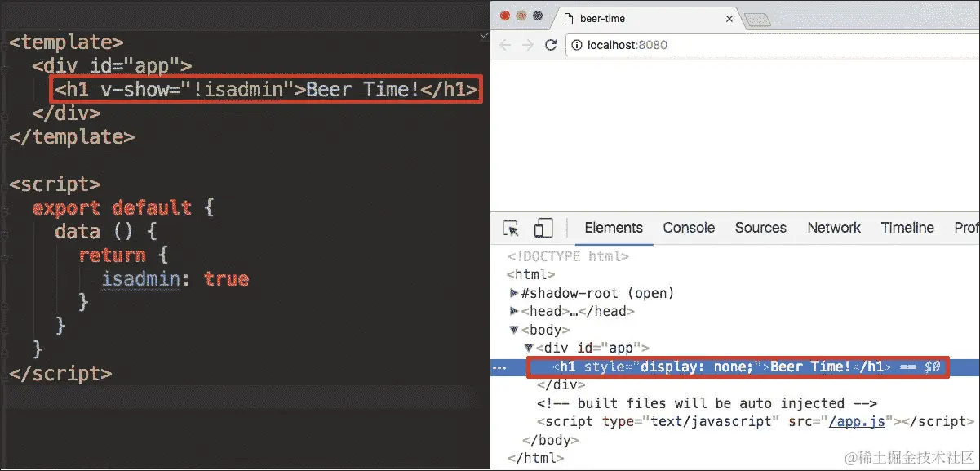980x471 pixels.
Task: Click the opening <template> tag in editor
Action: [x=66, y=42]
